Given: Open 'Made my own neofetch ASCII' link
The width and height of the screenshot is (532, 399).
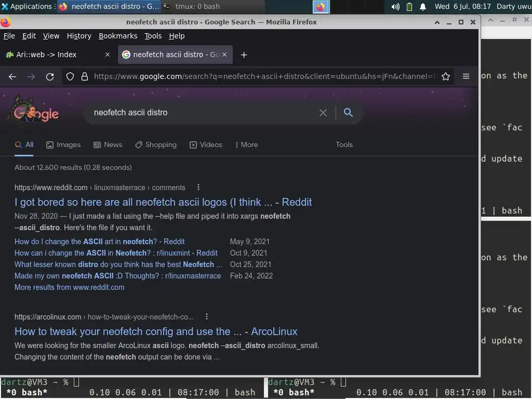Looking at the screenshot, I should [x=117, y=276].
